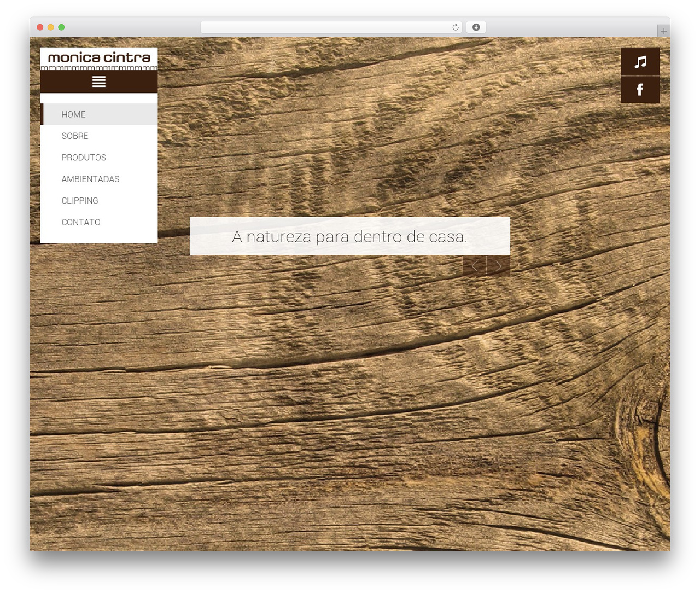700x593 pixels.
Task: Open the Facebook page icon
Action: pos(640,90)
